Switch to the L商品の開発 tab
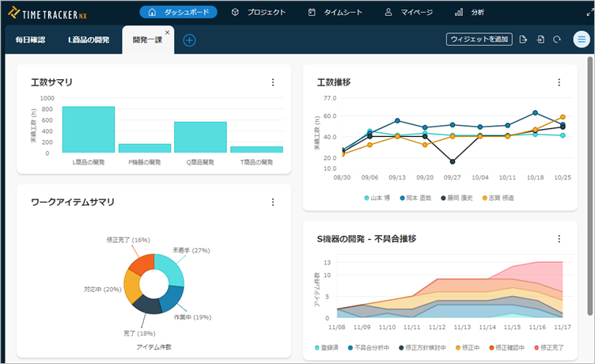595x364 pixels. coord(89,40)
